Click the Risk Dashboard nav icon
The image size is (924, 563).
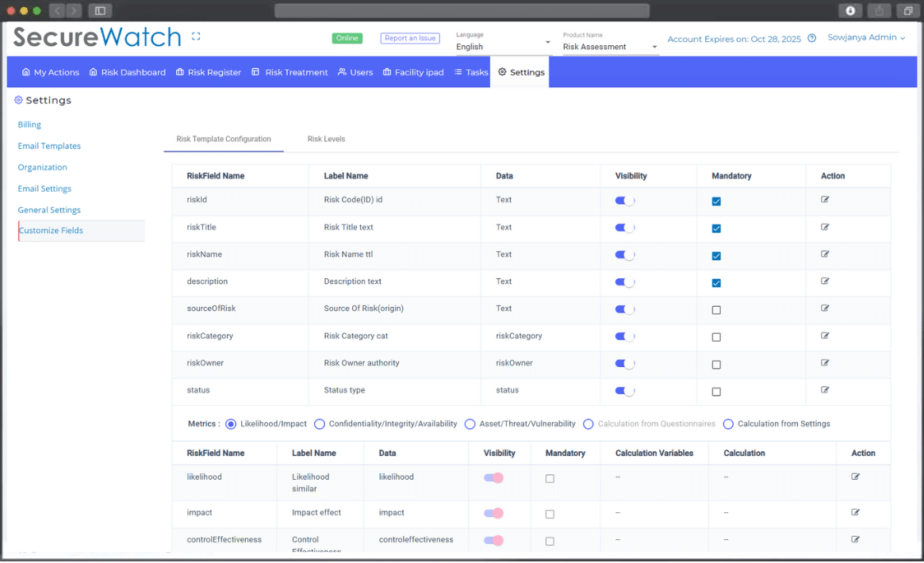coord(94,72)
